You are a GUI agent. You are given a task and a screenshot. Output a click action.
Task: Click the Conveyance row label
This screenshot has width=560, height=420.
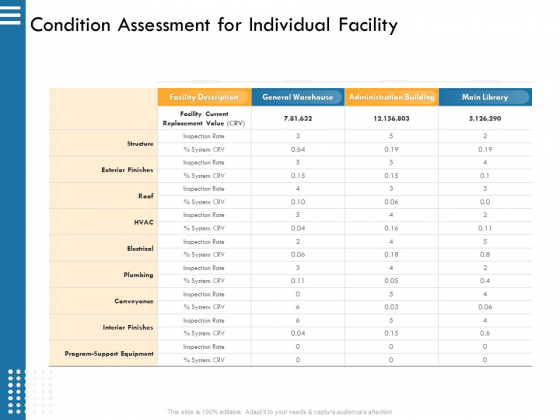click(134, 301)
